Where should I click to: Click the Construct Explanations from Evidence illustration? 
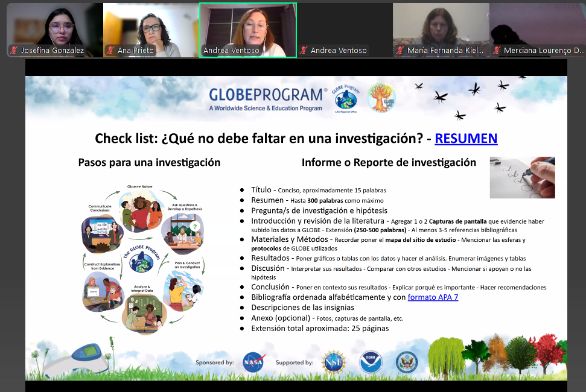[103, 292]
